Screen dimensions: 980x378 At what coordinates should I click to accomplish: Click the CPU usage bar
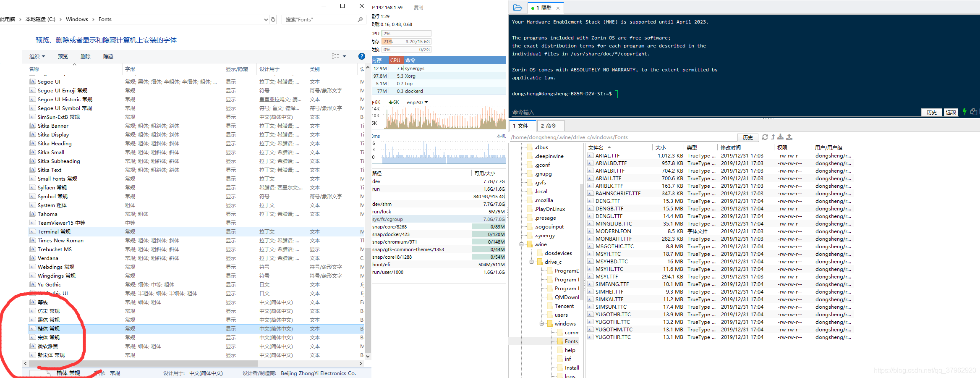pyautogui.click(x=406, y=34)
